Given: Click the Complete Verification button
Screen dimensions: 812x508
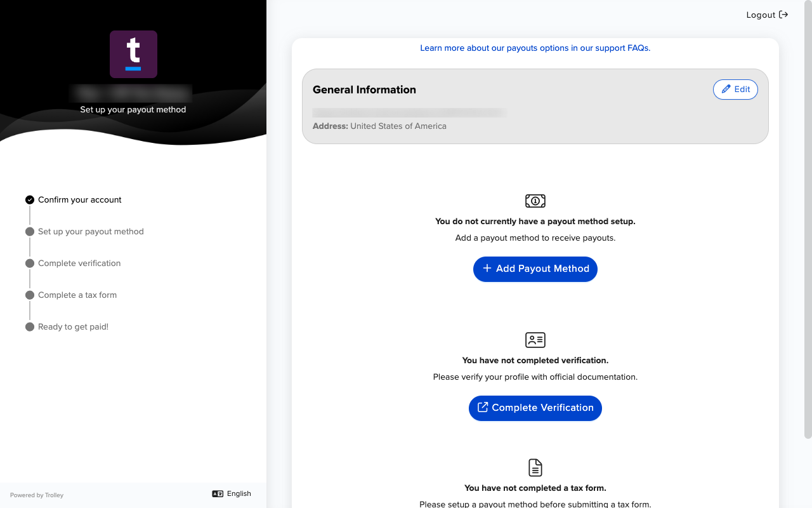Looking at the screenshot, I should (535, 408).
